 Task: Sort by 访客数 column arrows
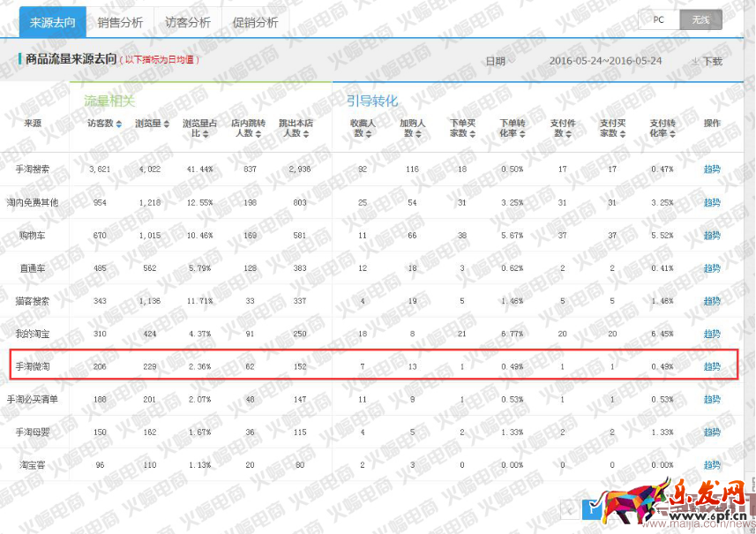pyautogui.click(x=118, y=124)
